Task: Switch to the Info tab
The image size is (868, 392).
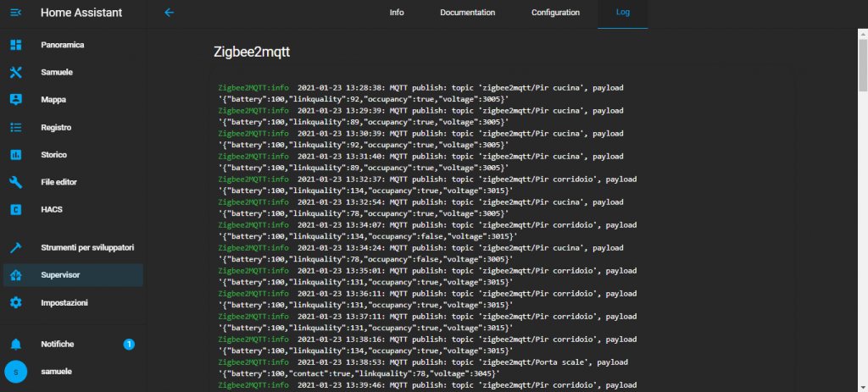Action: point(397,13)
